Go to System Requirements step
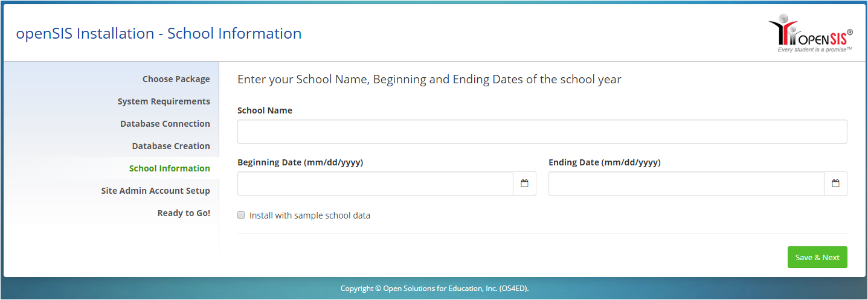Screen dimensions: 868x300 164,101
